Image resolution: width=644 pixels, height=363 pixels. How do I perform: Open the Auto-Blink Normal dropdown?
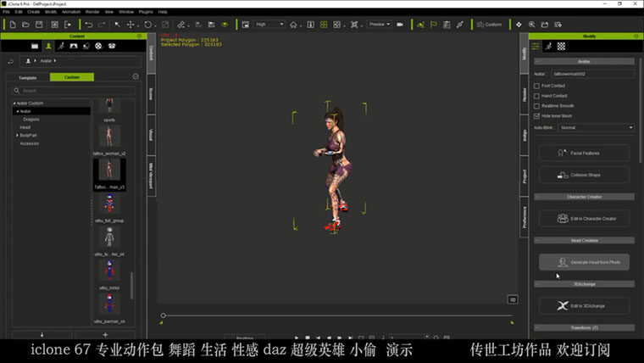tap(596, 128)
